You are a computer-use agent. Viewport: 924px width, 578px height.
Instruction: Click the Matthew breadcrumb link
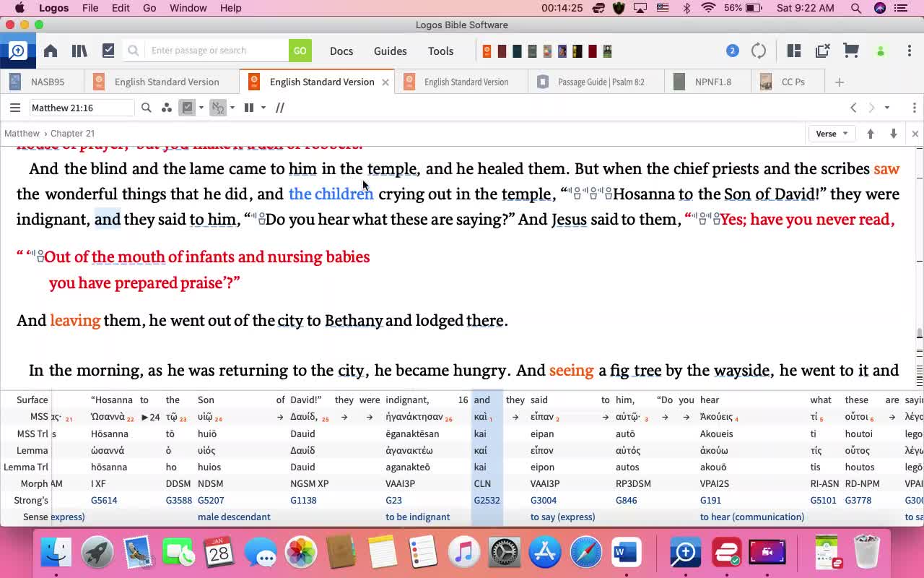point(22,134)
